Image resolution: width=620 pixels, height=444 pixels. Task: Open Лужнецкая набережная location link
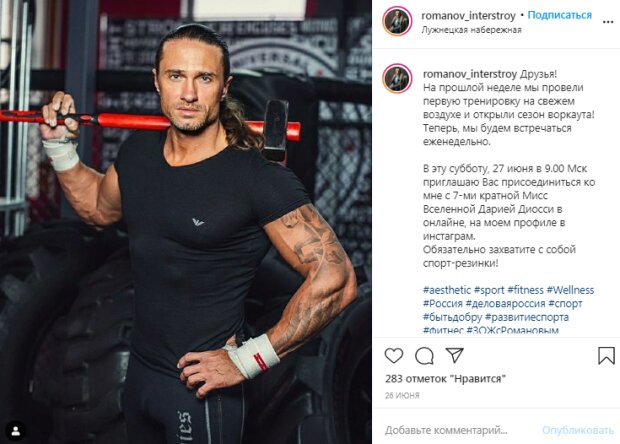pos(471,30)
